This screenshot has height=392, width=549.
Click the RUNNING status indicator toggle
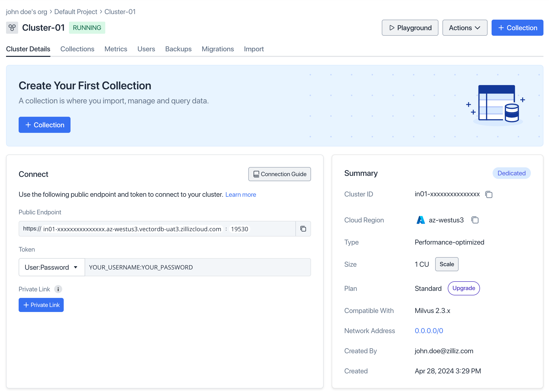[87, 28]
